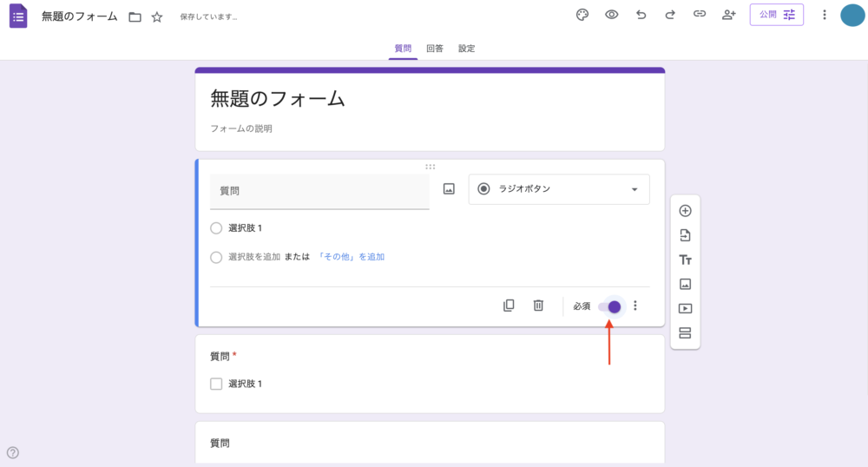The height and width of the screenshot is (467, 868).
Task: Click the Google Forms home icon
Action: click(18, 16)
